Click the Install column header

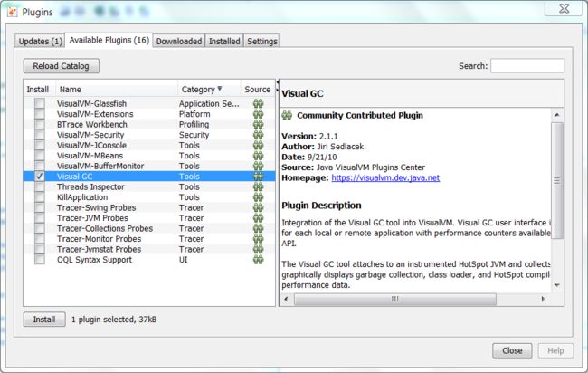click(40, 90)
